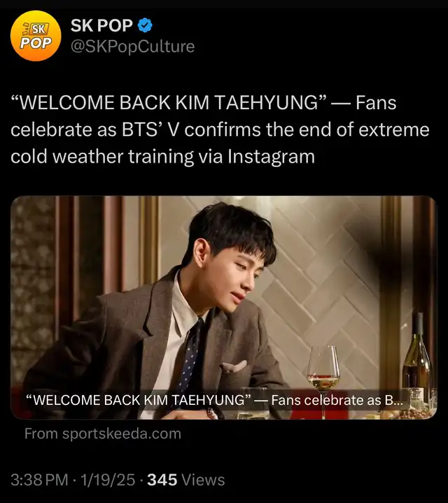This screenshot has width=448, height=503.
Task: Click the 3:38 PM timestamp
Action: pyautogui.click(x=39, y=480)
